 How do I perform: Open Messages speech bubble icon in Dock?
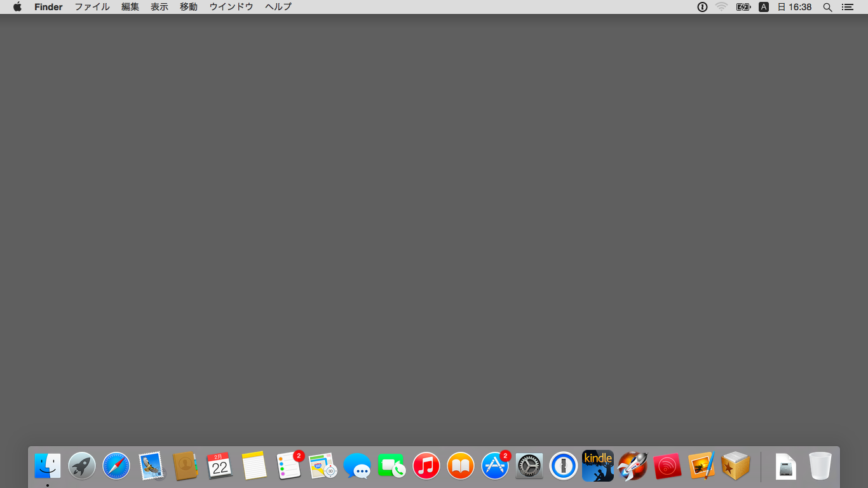tap(357, 466)
